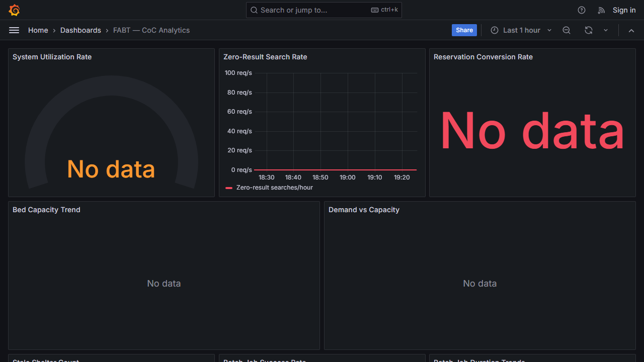644x362 pixels.
Task: Click the Home breadcrumb
Action: (38, 30)
